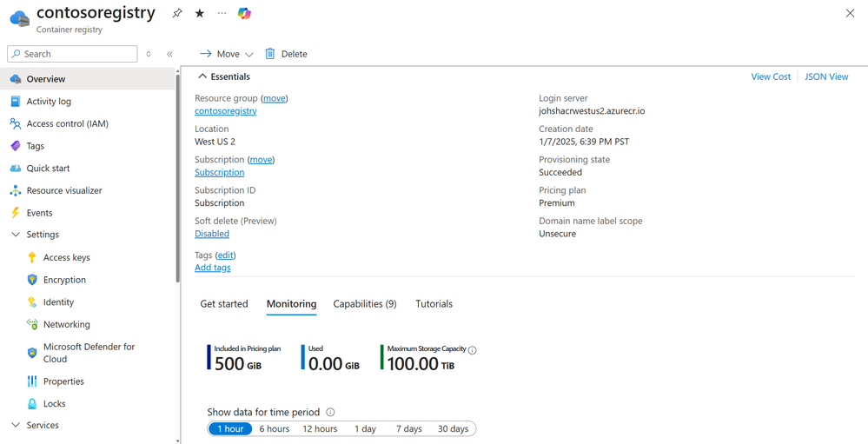868x444 pixels.
Task: Click the Disabled soft delete link
Action: 212,234
